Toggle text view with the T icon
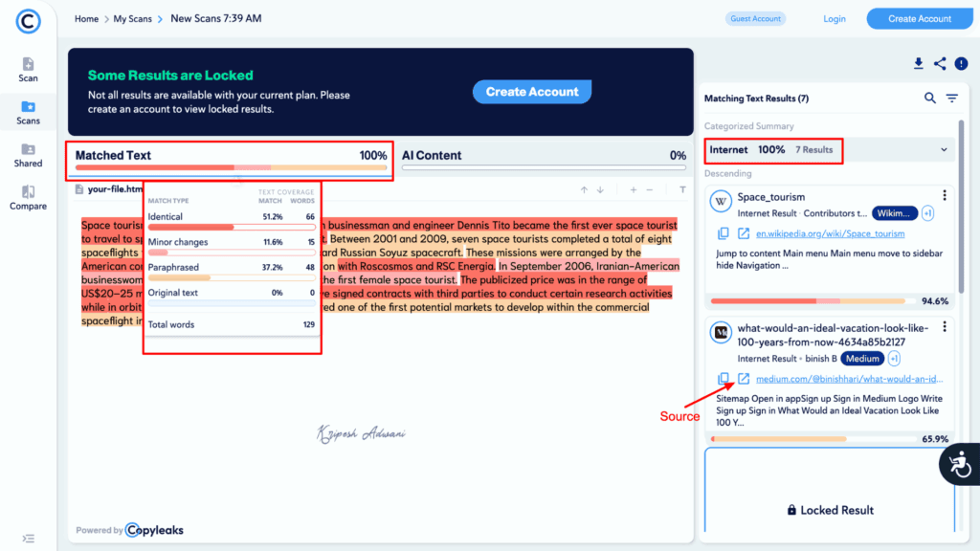The height and width of the screenshot is (551, 980). point(683,188)
